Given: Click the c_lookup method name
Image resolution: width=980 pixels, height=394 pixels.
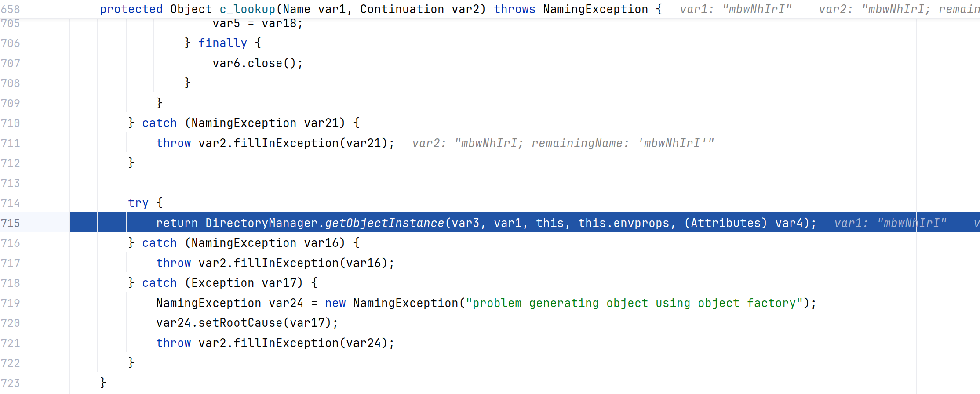Looking at the screenshot, I should tap(248, 9).
